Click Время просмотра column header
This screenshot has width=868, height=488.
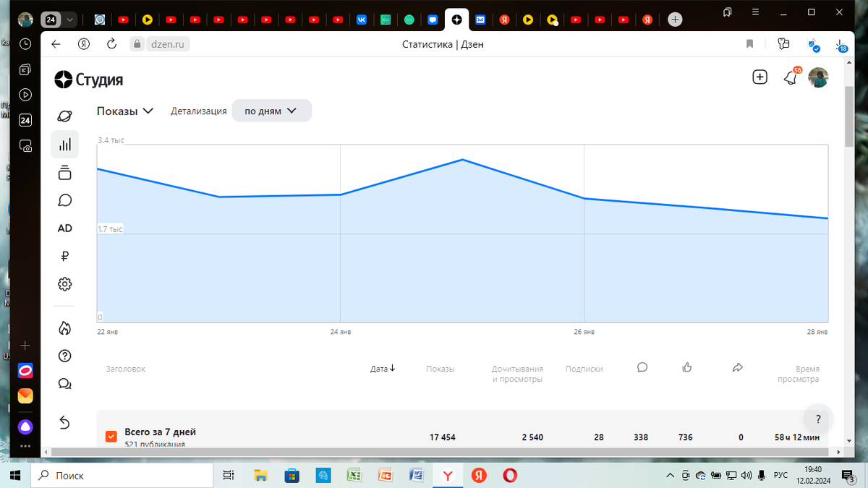(798, 374)
